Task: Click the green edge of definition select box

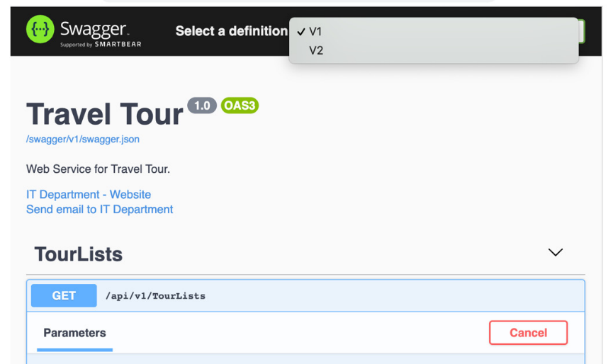Action: coord(582,31)
